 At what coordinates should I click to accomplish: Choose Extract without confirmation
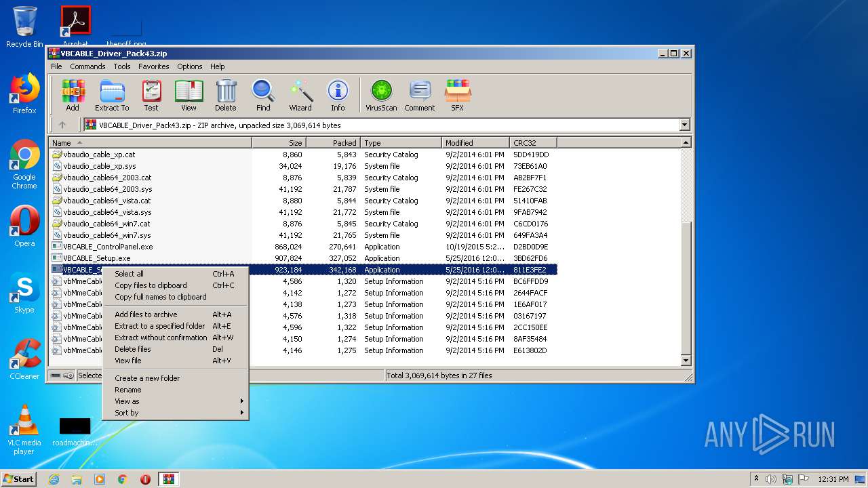coord(176,338)
